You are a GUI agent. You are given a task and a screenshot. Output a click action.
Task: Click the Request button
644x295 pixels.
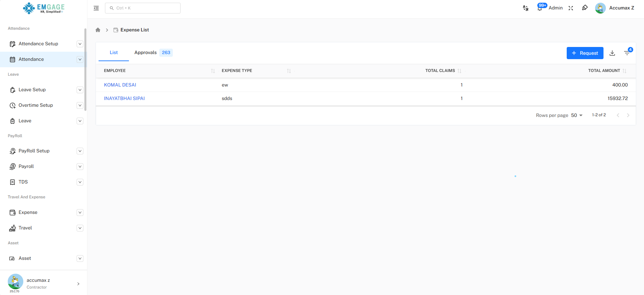(x=585, y=53)
